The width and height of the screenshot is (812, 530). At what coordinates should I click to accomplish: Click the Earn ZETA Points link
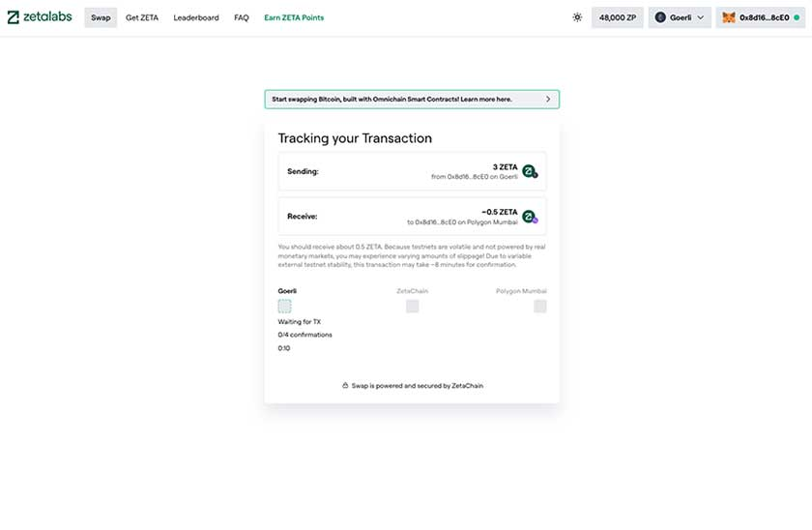click(x=294, y=17)
